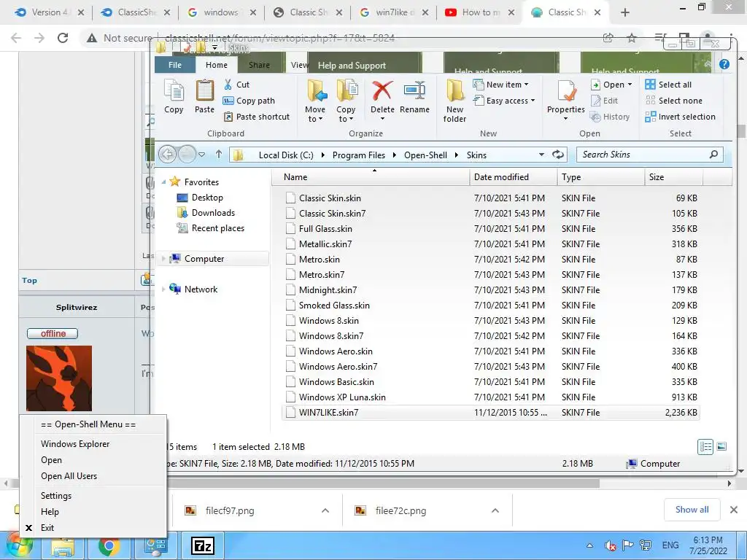Open a new Chrome tab
The image size is (747, 560).
coord(625,12)
